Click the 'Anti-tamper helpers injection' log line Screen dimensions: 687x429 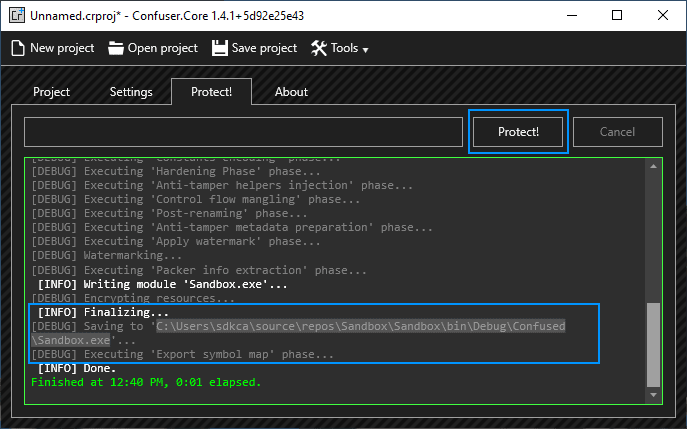(x=222, y=185)
